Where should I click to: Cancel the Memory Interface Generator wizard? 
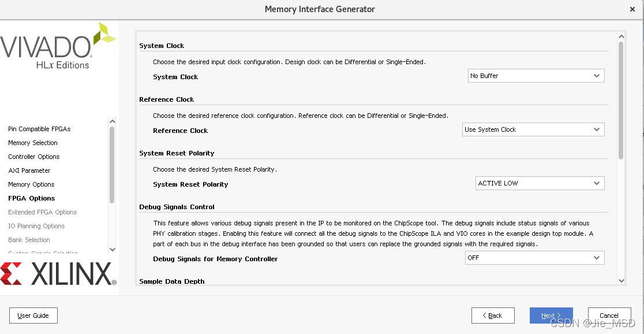coord(609,316)
